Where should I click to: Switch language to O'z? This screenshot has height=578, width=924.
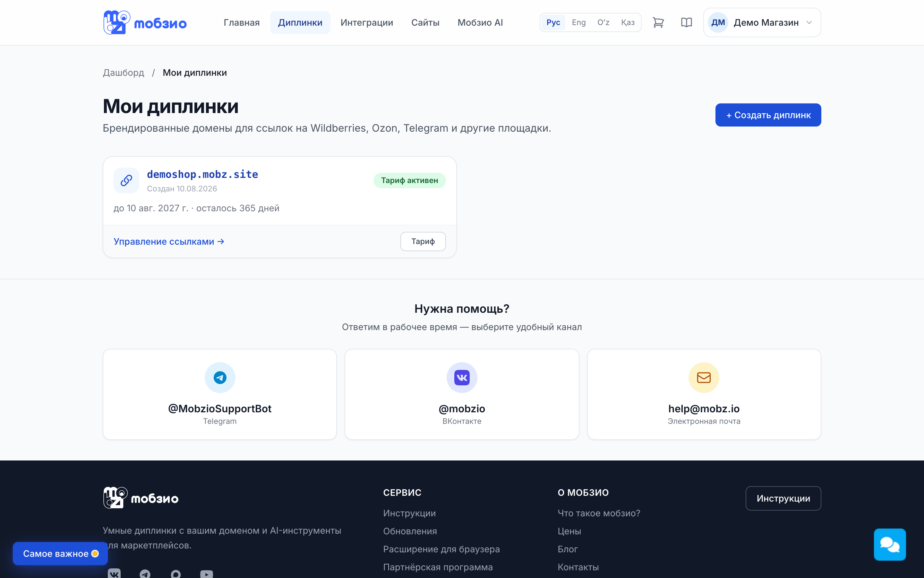click(603, 22)
